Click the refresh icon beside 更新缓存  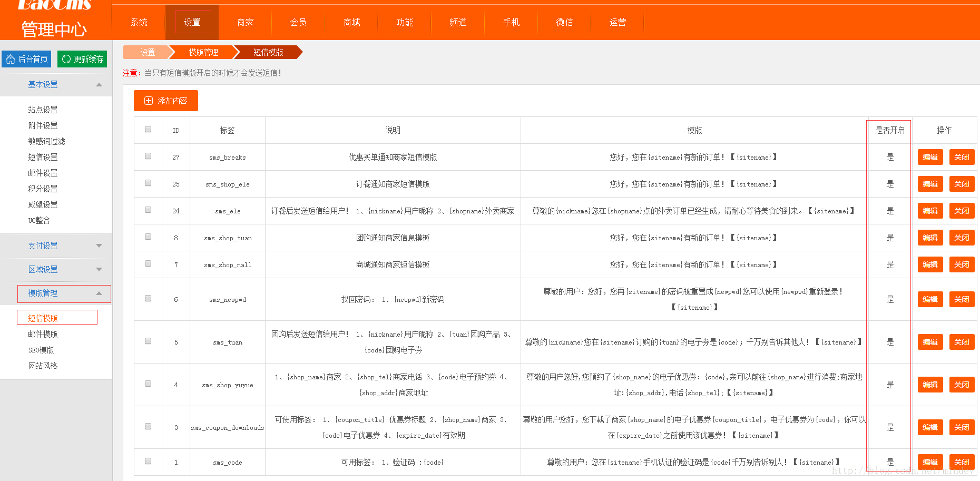click(x=66, y=59)
